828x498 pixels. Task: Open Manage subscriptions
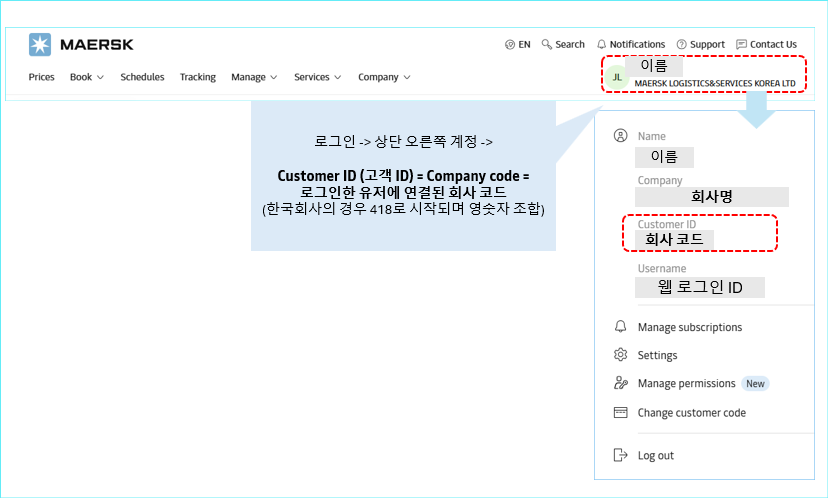(x=690, y=327)
